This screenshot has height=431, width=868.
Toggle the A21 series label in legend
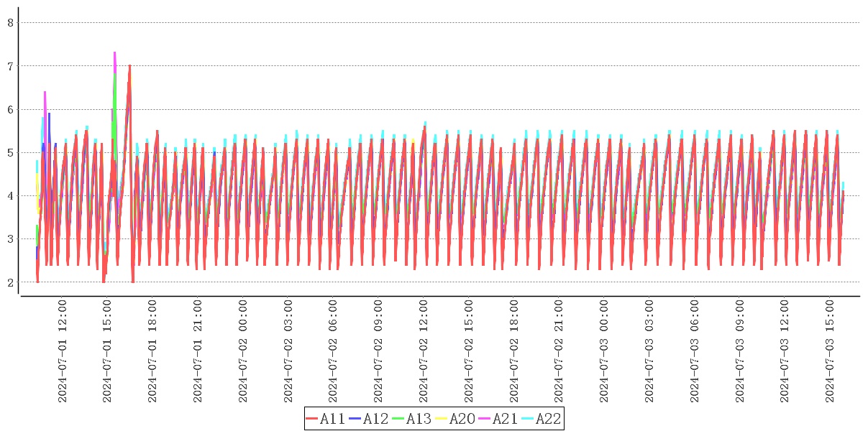click(506, 419)
